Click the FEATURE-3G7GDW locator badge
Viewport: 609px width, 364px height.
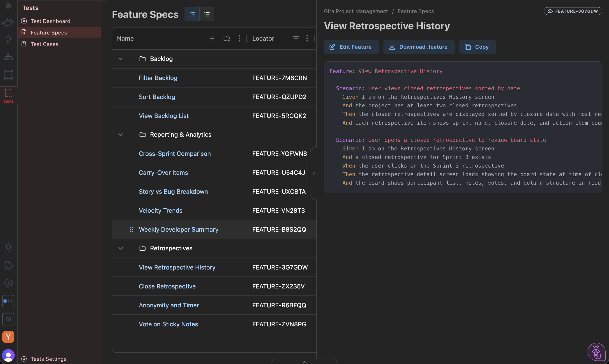573,11
